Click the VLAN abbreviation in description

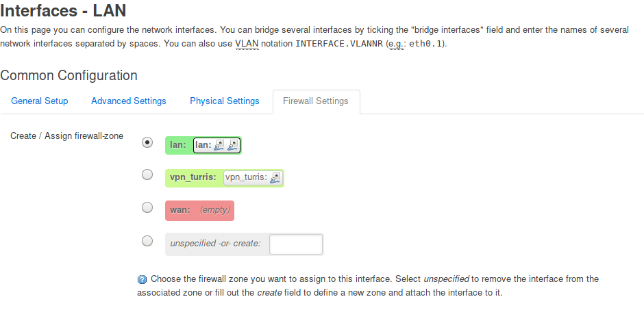(x=247, y=44)
